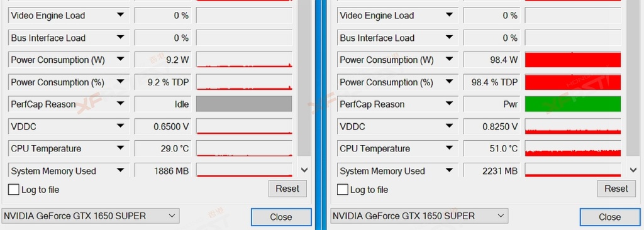Click Reset button in right window
This screenshot has height=230, width=644.
[x=616, y=189]
